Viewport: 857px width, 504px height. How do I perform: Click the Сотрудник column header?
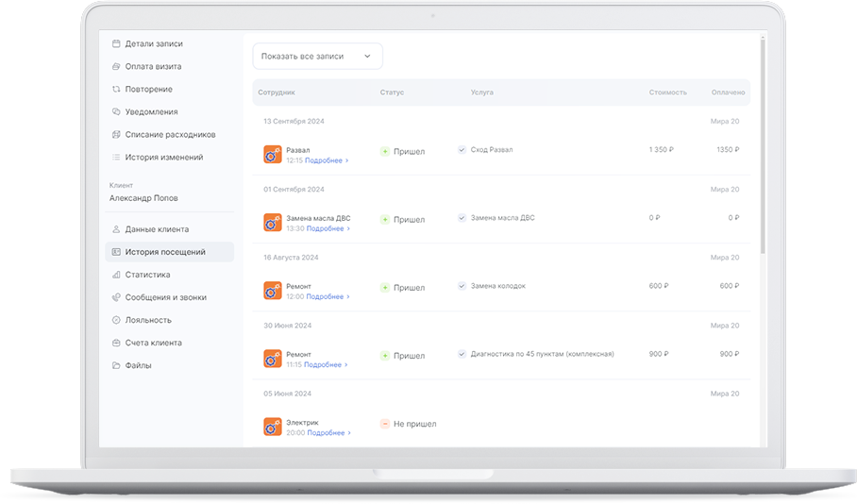(277, 92)
